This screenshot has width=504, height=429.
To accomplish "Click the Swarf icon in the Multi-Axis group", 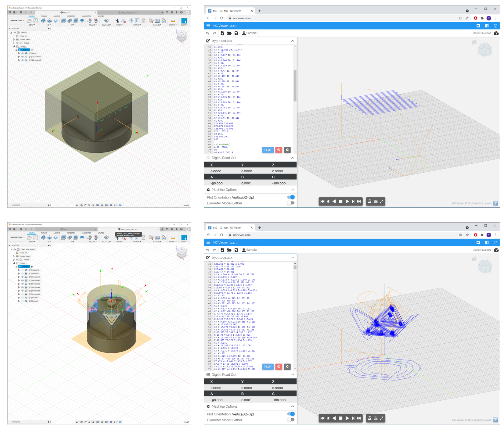I will [x=106, y=21].
